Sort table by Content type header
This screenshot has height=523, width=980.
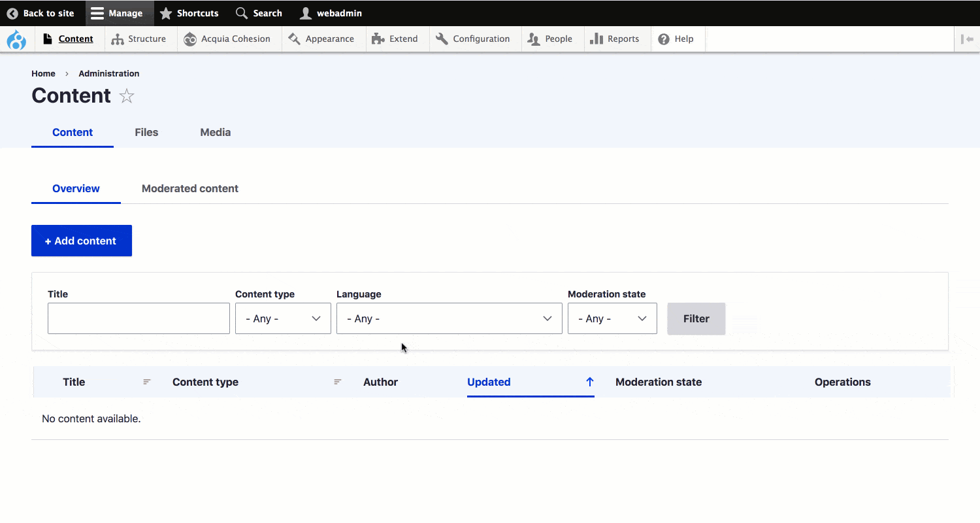205,382
